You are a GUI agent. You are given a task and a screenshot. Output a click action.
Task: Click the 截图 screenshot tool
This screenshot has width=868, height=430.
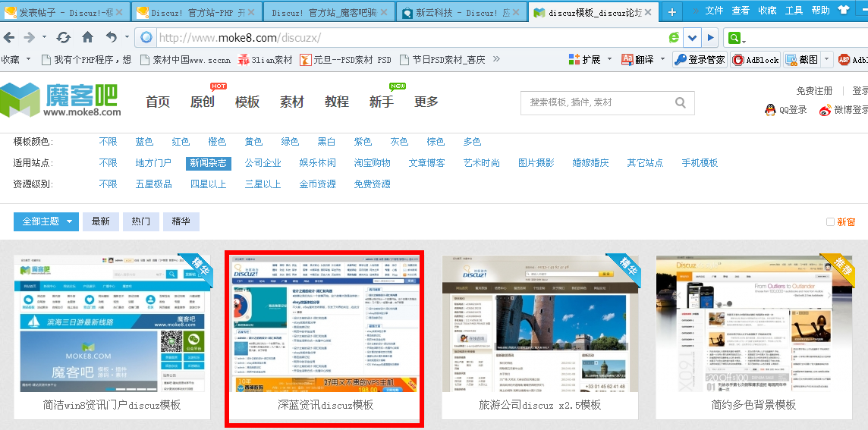[x=801, y=60]
